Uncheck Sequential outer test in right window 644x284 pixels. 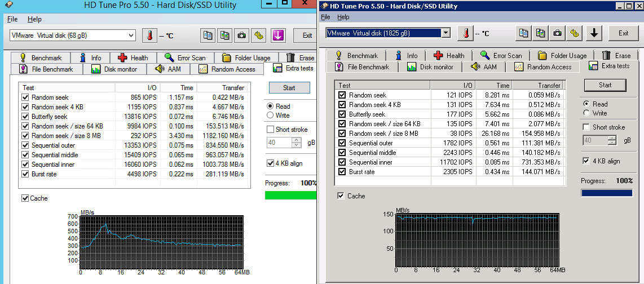point(342,143)
